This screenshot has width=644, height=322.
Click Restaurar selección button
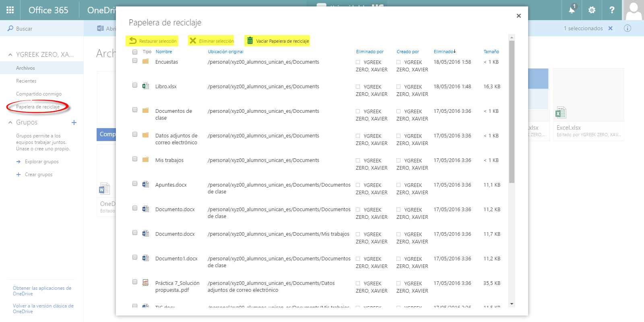(152, 41)
